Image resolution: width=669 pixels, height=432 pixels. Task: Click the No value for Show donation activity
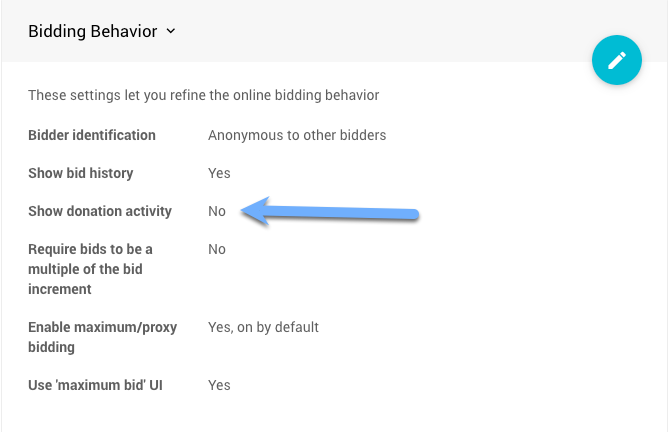pyautogui.click(x=217, y=211)
